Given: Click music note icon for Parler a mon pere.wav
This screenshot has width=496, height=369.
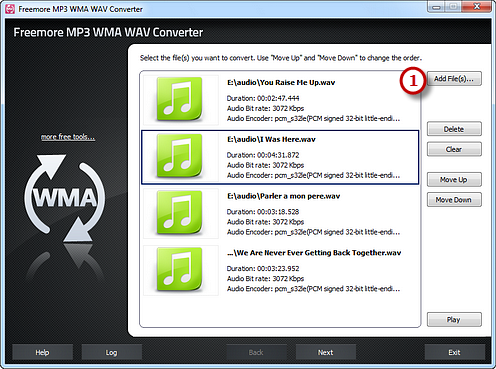Looking at the screenshot, I should (179, 212).
